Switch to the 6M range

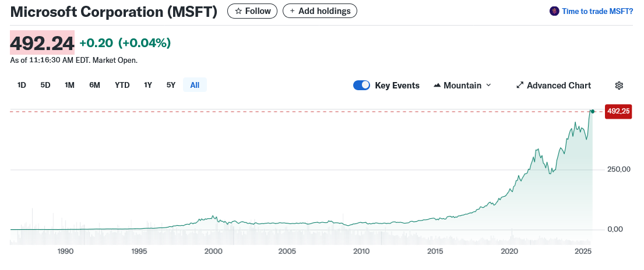click(94, 86)
